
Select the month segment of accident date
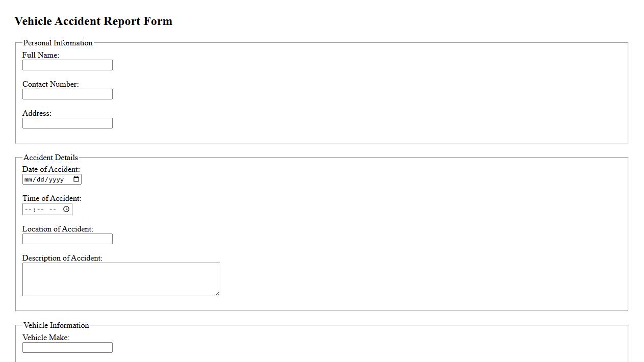click(x=29, y=179)
